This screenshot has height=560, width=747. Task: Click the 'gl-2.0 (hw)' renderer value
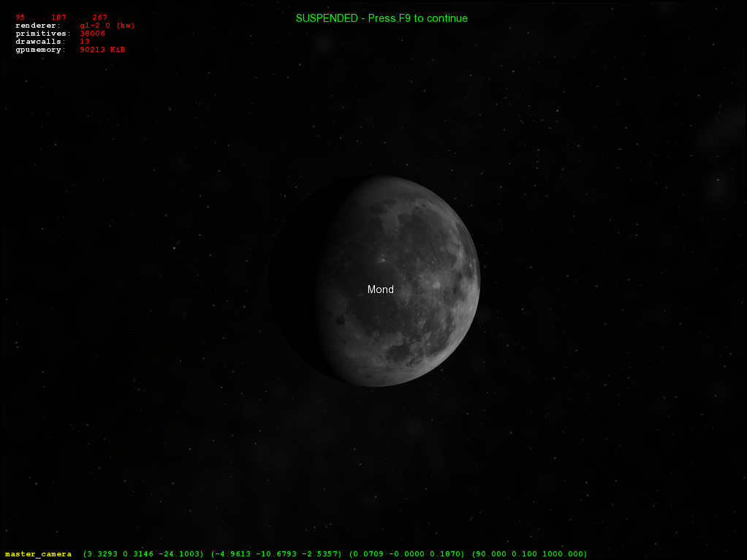point(107,26)
